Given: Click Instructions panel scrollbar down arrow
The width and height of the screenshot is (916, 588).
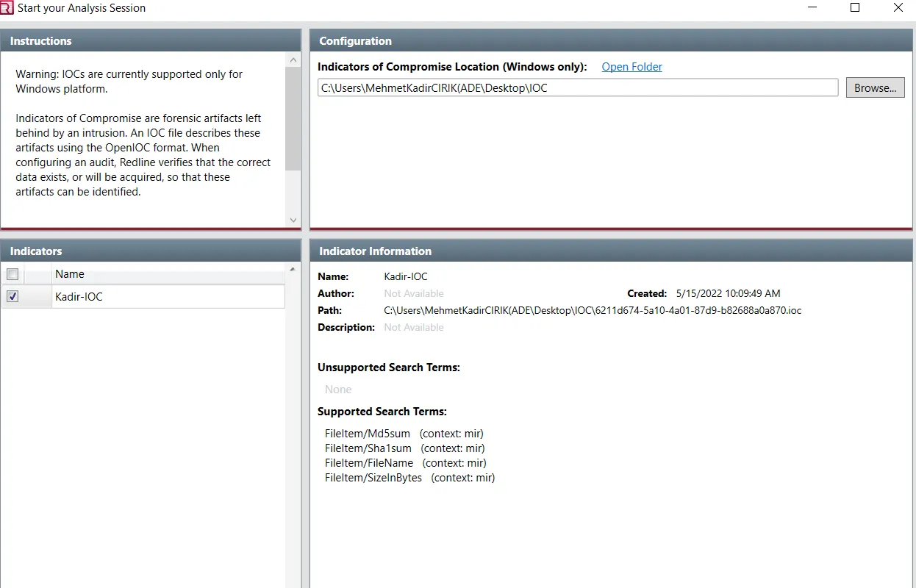Looking at the screenshot, I should tap(293, 220).
